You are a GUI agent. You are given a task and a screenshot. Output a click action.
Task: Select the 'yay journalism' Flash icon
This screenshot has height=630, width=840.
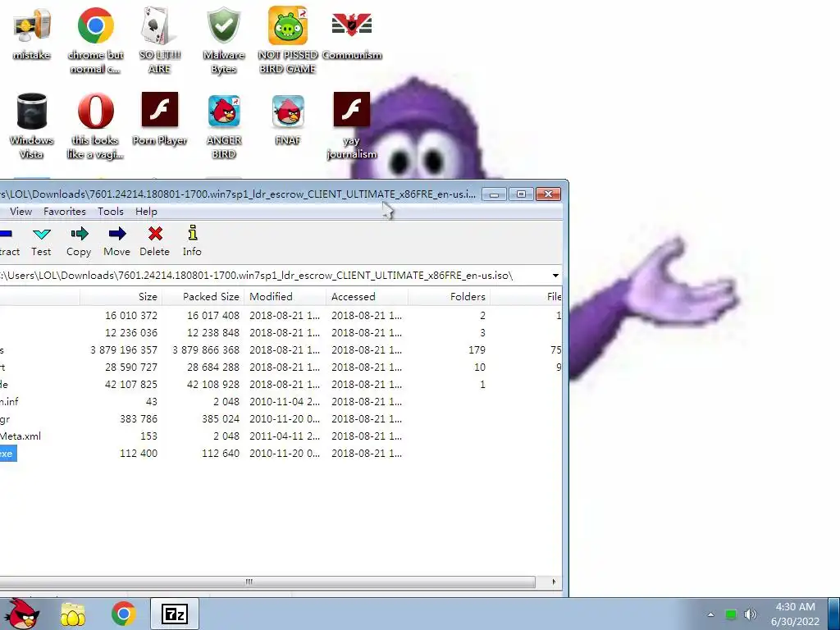pos(352,126)
